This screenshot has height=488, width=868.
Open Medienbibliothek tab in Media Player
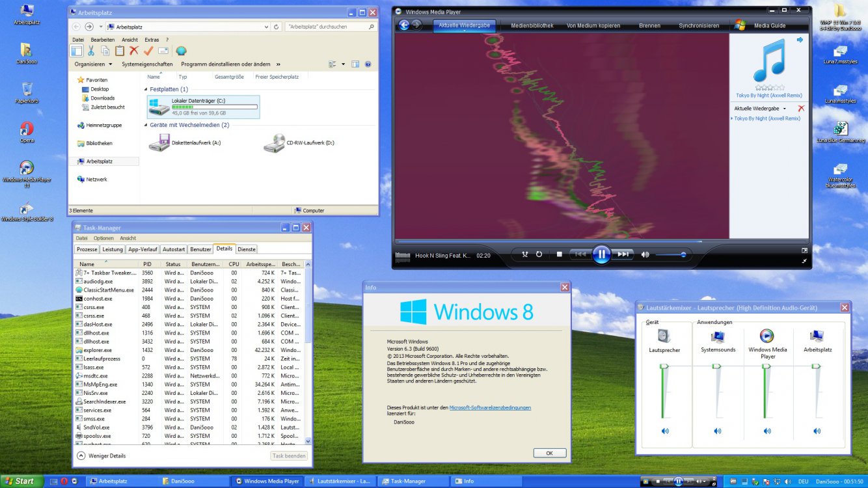[532, 26]
